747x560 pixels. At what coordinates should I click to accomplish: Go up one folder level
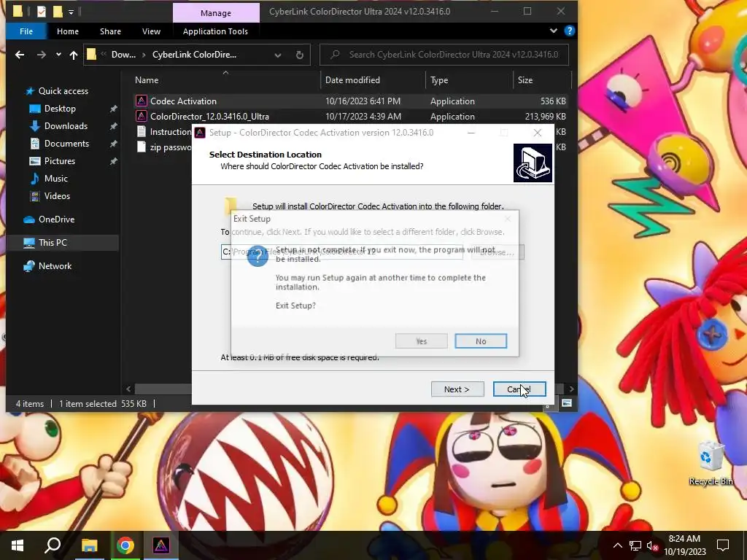[x=74, y=55]
